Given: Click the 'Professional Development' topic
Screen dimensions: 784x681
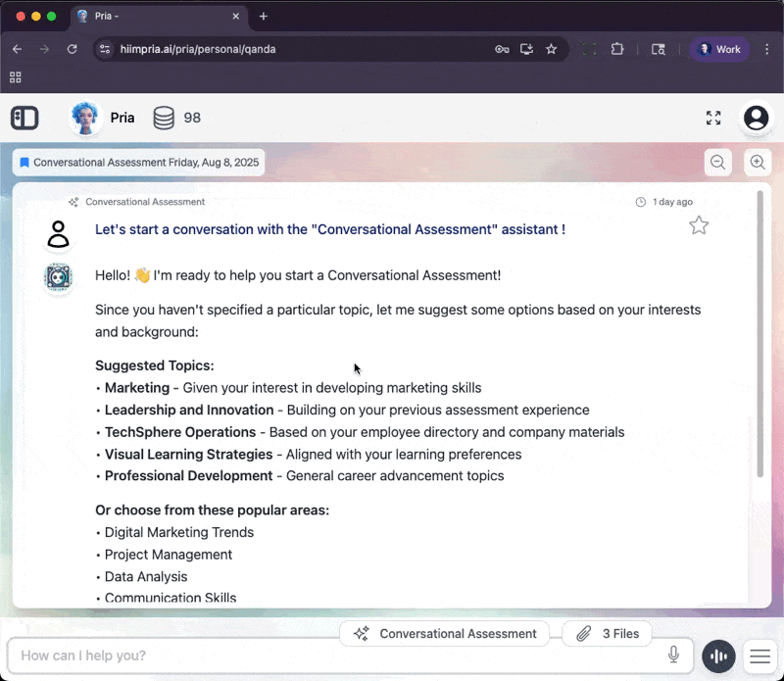Looking at the screenshot, I should pos(188,475).
